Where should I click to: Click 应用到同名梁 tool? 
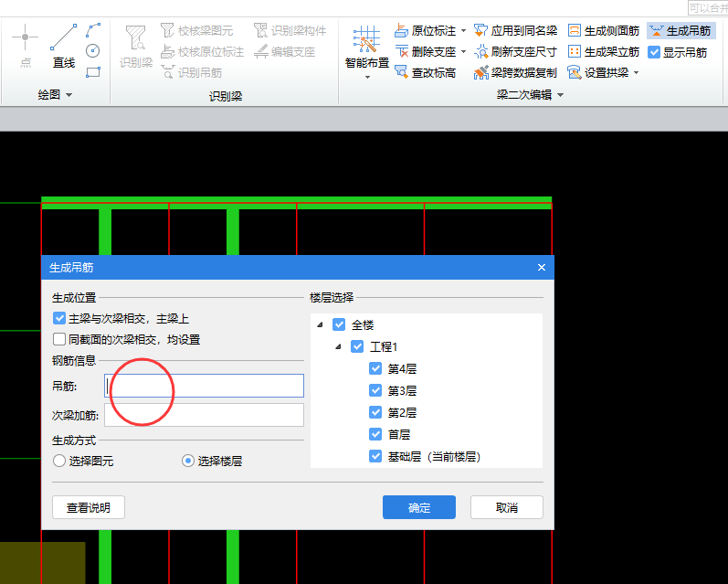click(515, 31)
